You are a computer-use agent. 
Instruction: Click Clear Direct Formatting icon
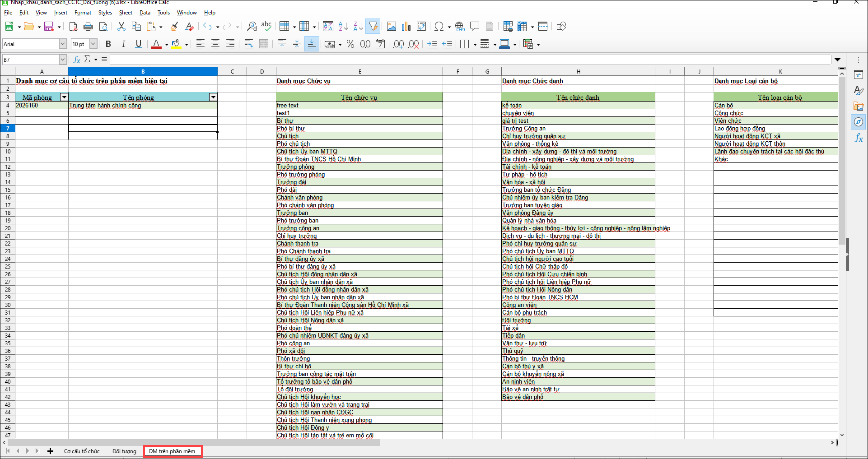click(x=190, y=27)
